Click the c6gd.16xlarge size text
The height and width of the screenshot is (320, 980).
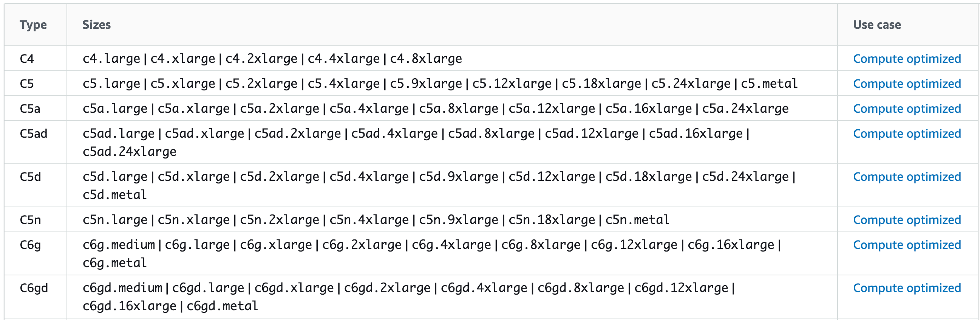tap(129, 306)
